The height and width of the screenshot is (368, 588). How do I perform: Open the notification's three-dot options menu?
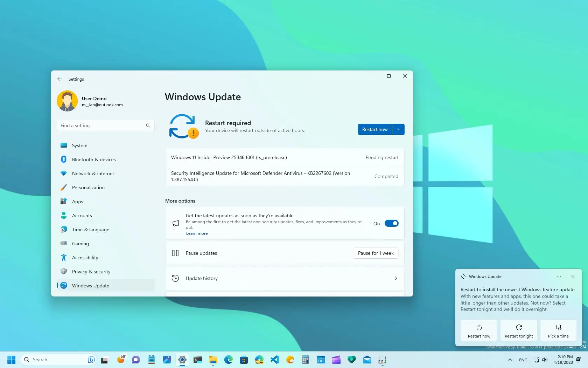pos(559,277)
